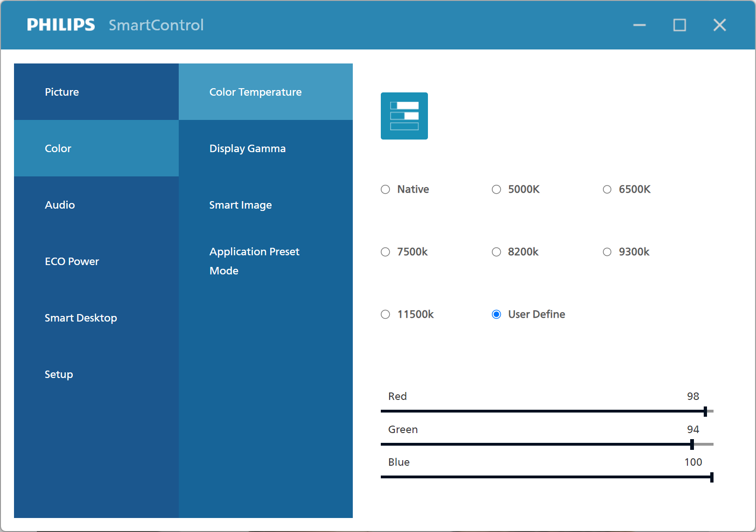Open the Display Gamma submenu
Viewport: 756px width, 532px height.
tap(247, 148)
